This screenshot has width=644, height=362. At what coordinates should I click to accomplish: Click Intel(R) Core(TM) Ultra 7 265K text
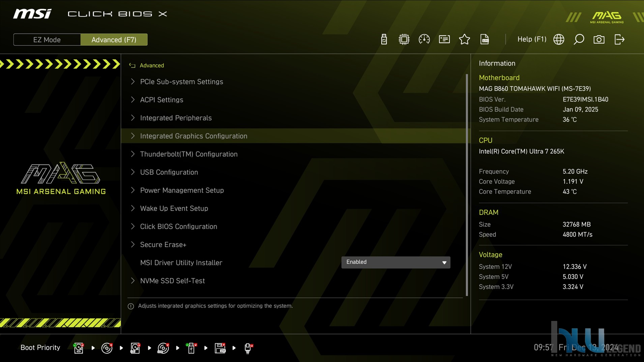click(521, 151)
